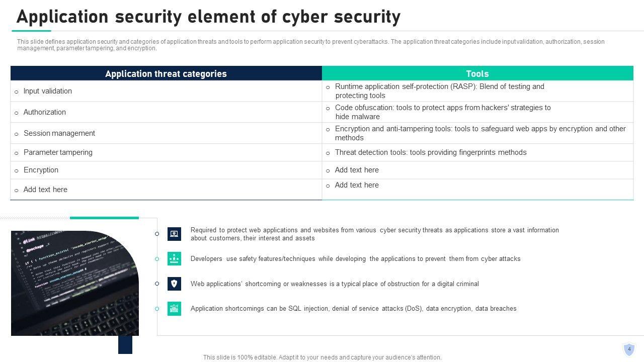Click the 'Input validation' table cell
Viewport: 644px width, 362px height.
[48, 91]
